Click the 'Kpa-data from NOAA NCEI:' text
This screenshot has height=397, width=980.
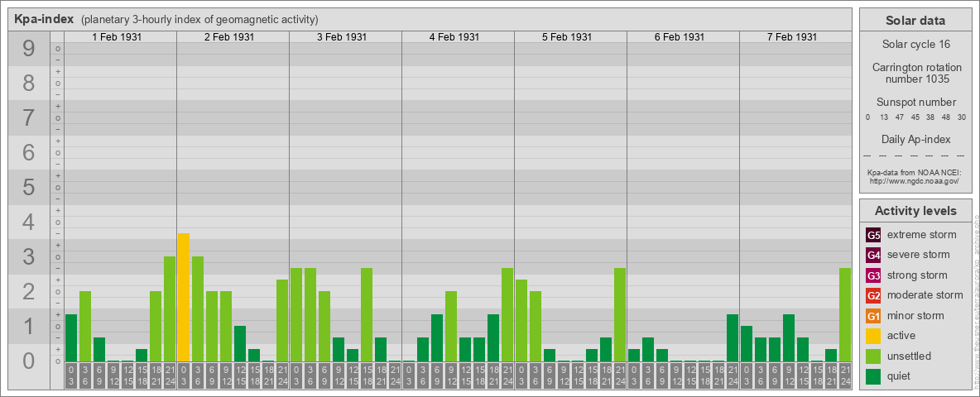(x=916, y=172)
